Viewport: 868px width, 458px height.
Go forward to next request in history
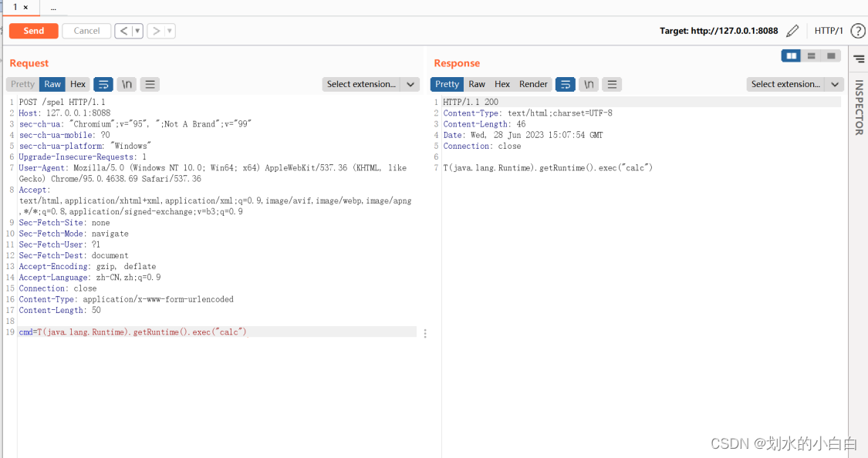[x=156, y=31]
